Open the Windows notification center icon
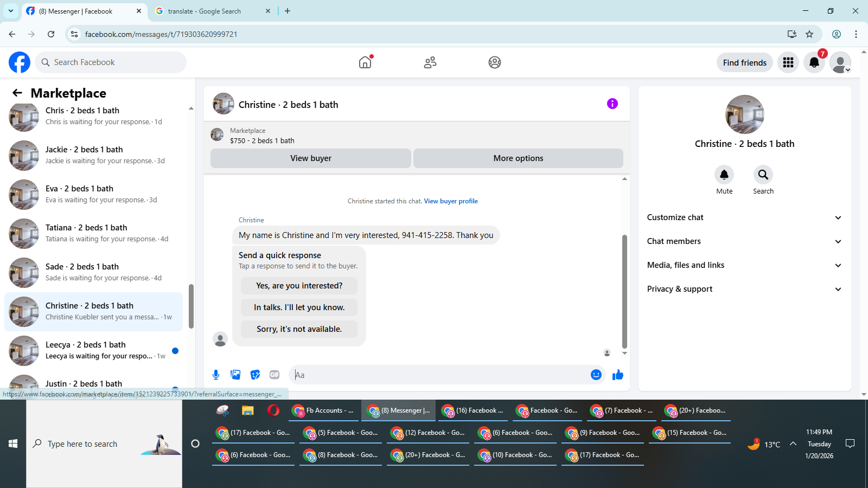The width and height of the screenshot is (868, 488). point(850,444)
